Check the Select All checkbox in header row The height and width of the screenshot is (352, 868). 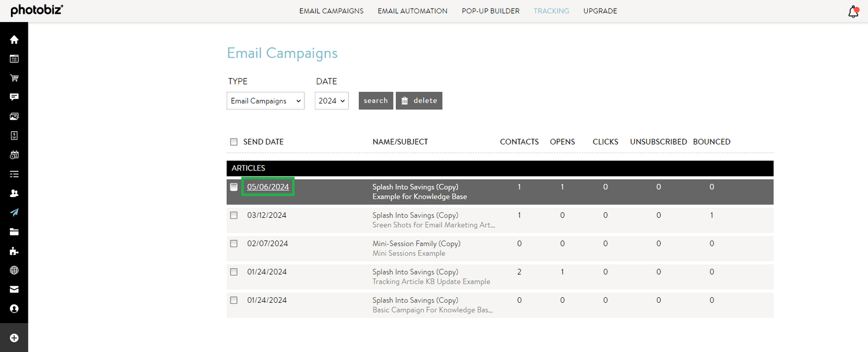234,142
